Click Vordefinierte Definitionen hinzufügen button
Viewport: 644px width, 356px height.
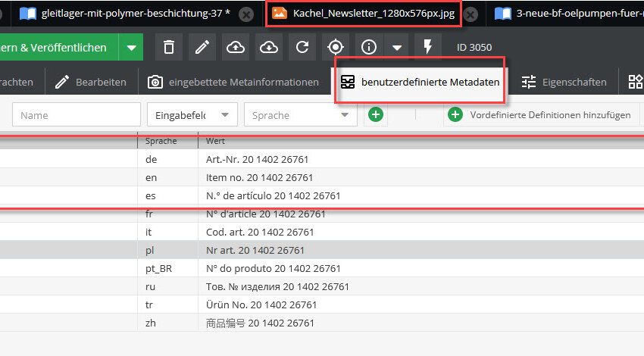[x=539, y=115]
